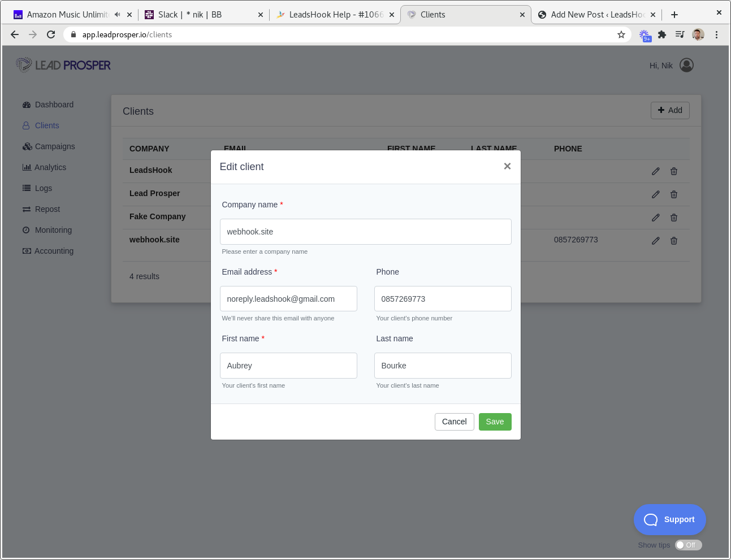731x560 pixels.
Task: Save the client changes
Action: coord(495,422)
